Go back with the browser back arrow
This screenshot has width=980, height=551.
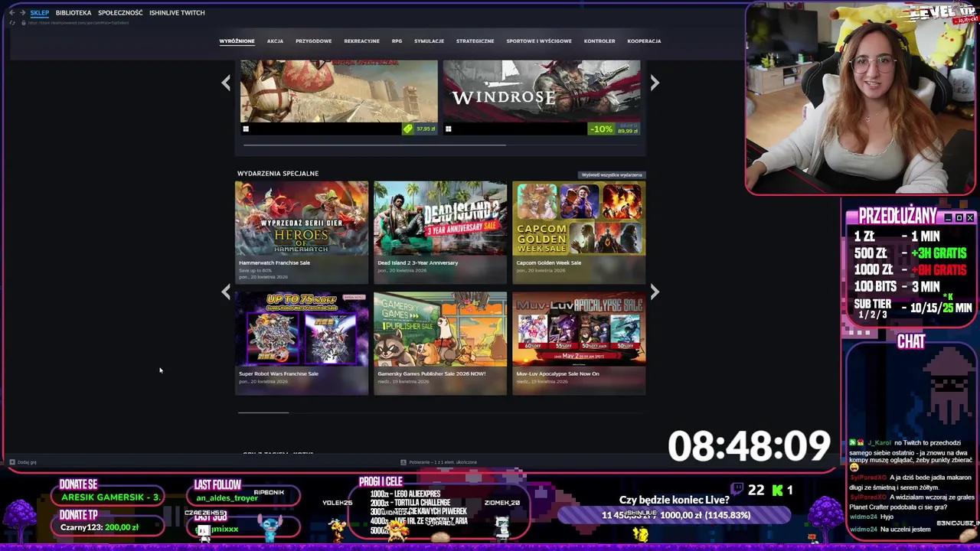(x=11, y=12)
